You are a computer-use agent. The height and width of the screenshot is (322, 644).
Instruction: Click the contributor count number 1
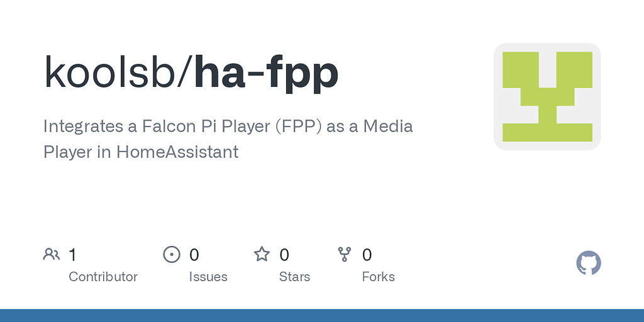tap(72, 255)
